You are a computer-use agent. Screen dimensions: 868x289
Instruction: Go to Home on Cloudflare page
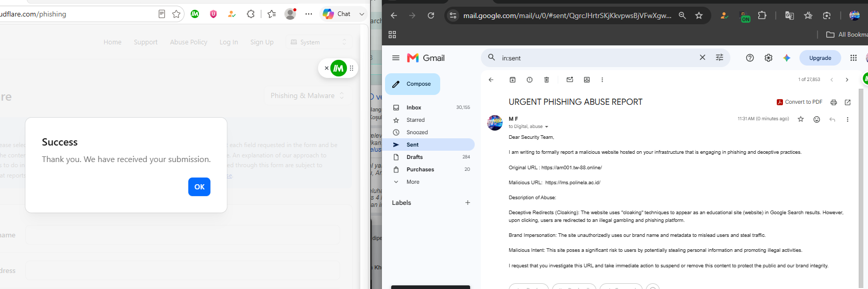tap(112, 42)
